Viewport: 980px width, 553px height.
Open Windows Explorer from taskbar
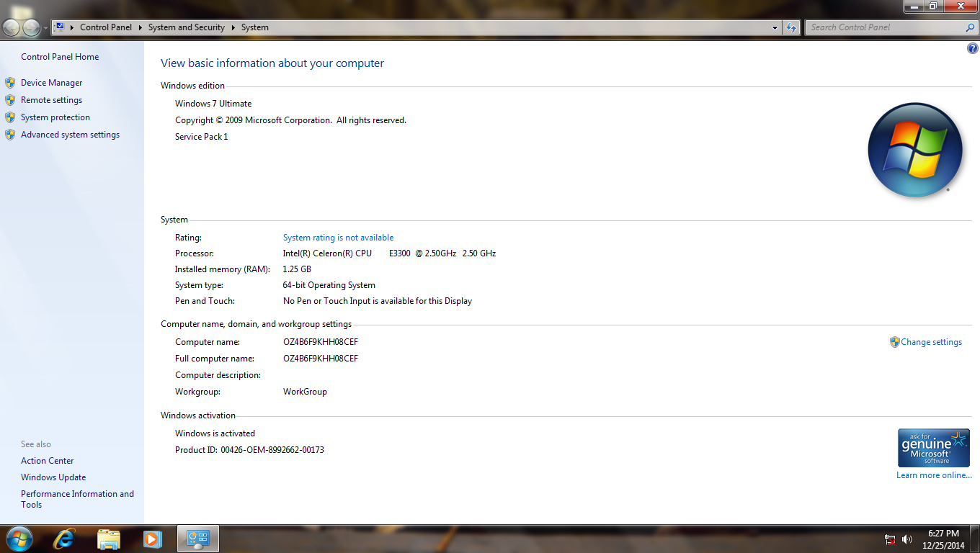(109, 539)
